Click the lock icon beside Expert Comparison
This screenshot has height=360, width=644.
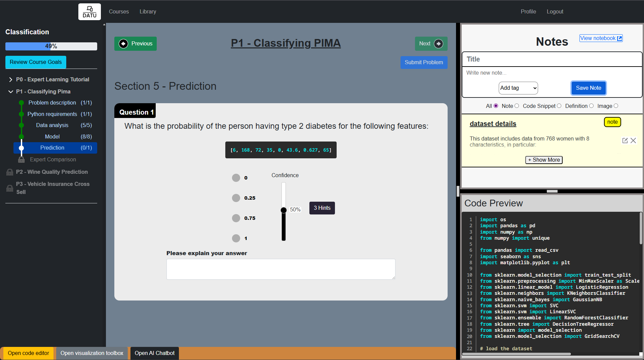click(x=21, y=159)
